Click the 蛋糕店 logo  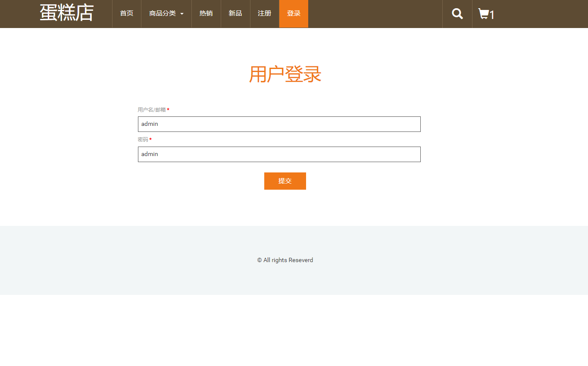[66, 13]
